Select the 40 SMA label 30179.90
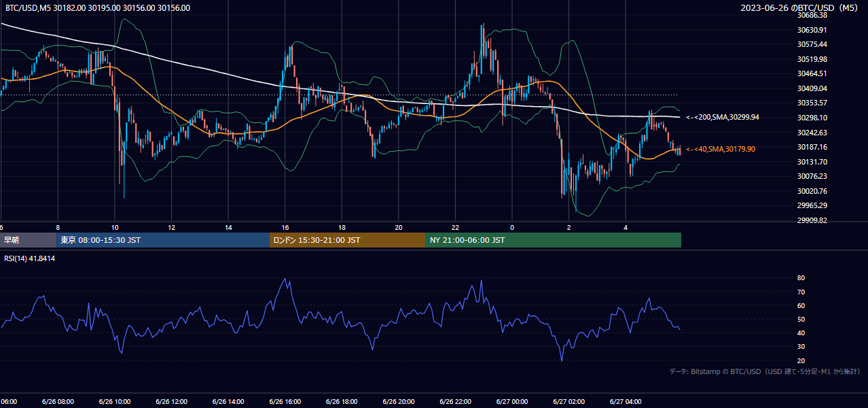Image resolution: width=868 pixels, height=408 pixels. [x=720, y=149]
